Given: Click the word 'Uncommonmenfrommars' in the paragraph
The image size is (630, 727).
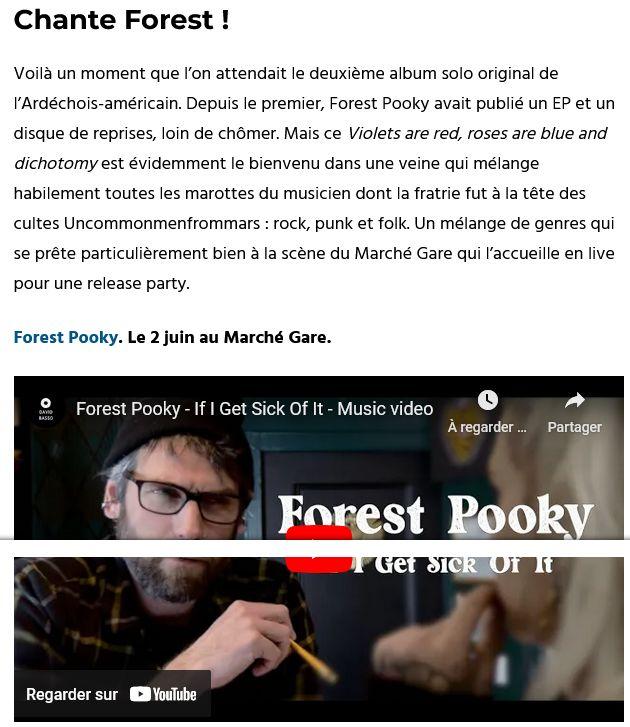Looking at the screenshot, I should tap(162, 223).
